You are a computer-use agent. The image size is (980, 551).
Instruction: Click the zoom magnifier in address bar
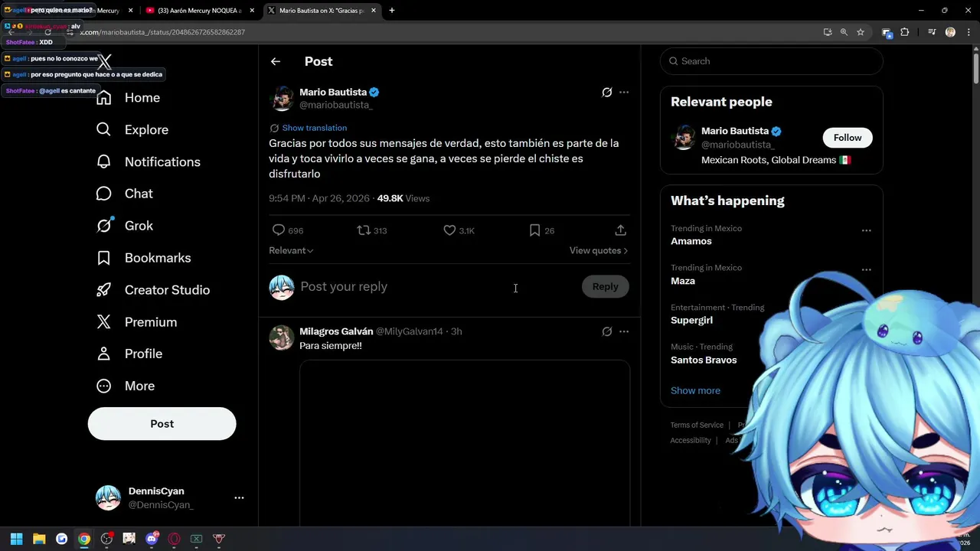pyautogui.click(x=844, y=32)
